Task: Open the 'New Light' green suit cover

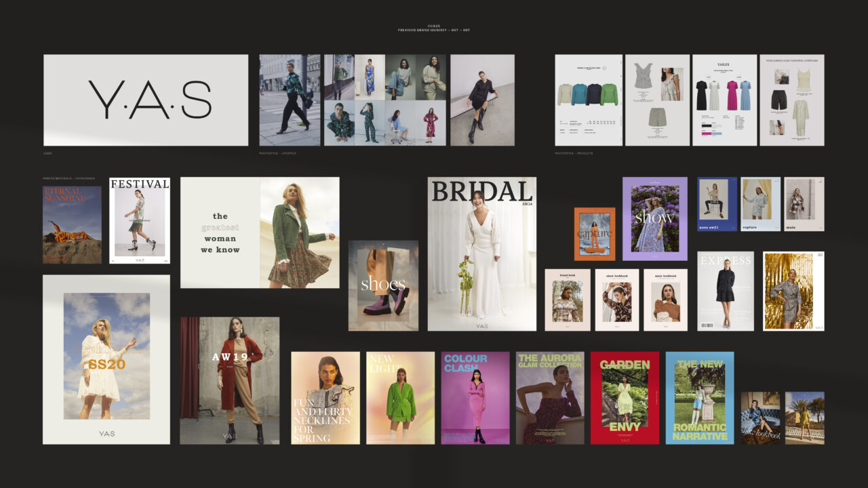Action: [x=401, y=398]
